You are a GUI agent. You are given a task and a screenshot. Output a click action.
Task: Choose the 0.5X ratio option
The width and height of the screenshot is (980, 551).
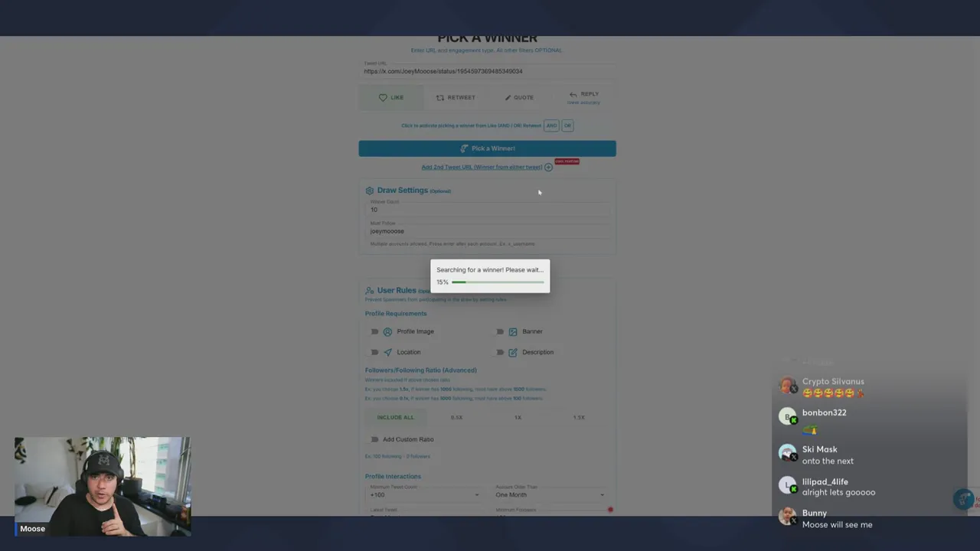(456, 417)
